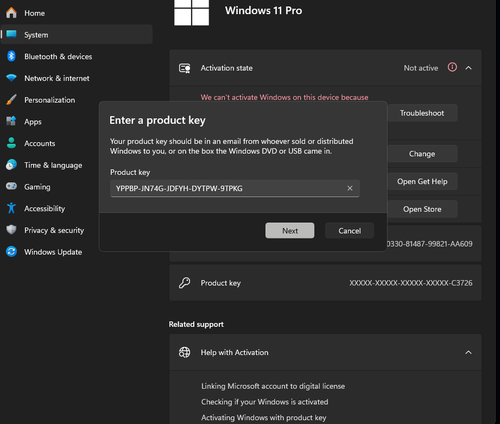The height and width of the screenshot is (424, 500).
Task: Open Accounts settings
Action: pyautogui.click(x=50, y=143)
